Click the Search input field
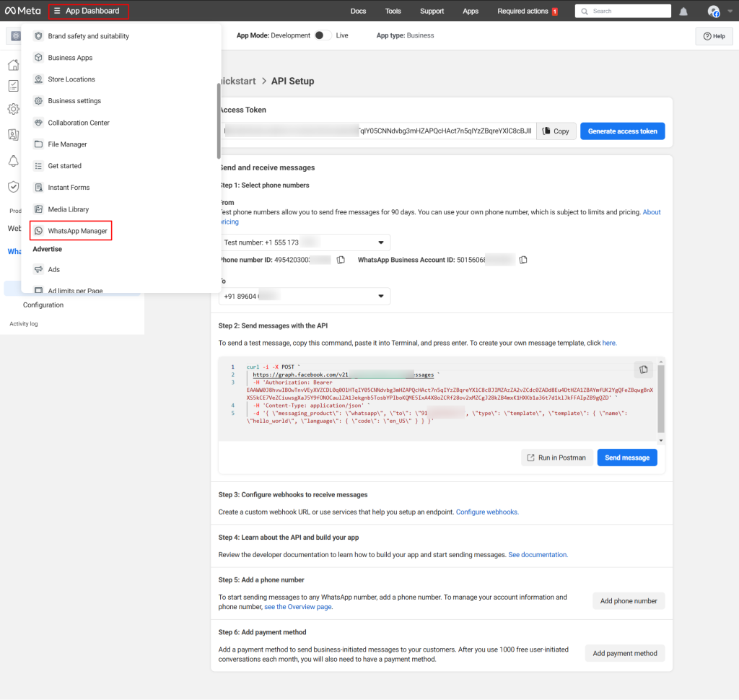 pos(623,11)
